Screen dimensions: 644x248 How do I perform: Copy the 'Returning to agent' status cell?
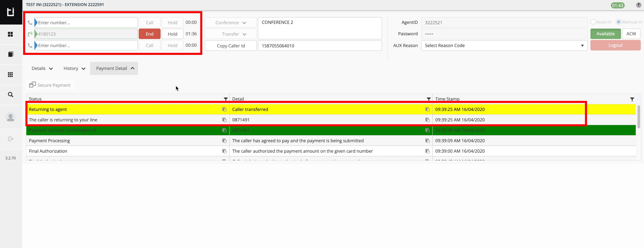tap(224, 109)
